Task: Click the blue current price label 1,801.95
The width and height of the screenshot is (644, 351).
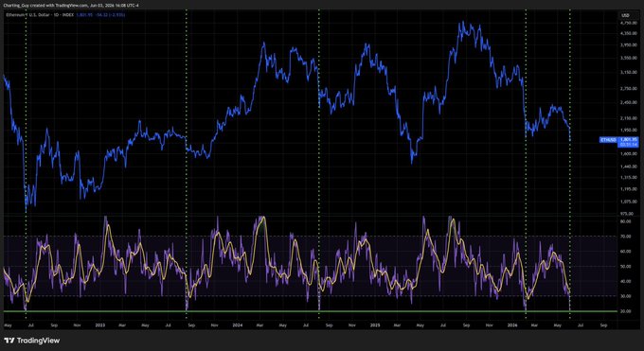Action: pos(629,140)
